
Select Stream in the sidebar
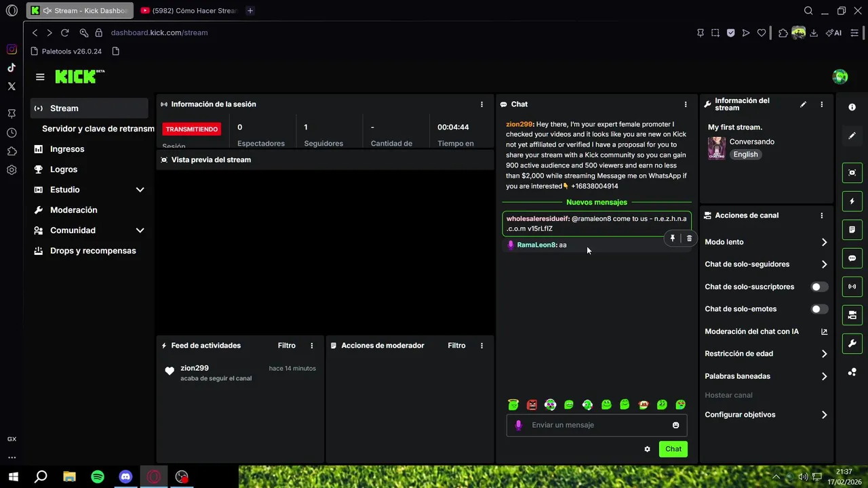[x=89, y=108]
